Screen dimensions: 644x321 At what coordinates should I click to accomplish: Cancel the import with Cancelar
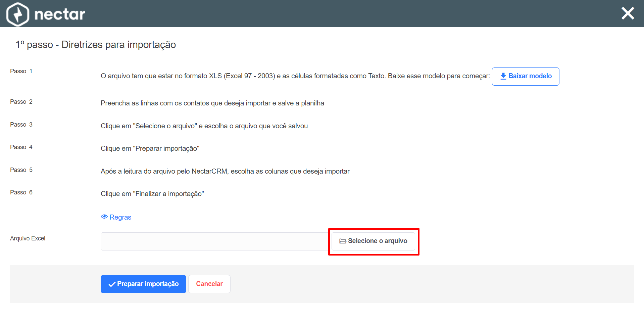click(209, 284)
